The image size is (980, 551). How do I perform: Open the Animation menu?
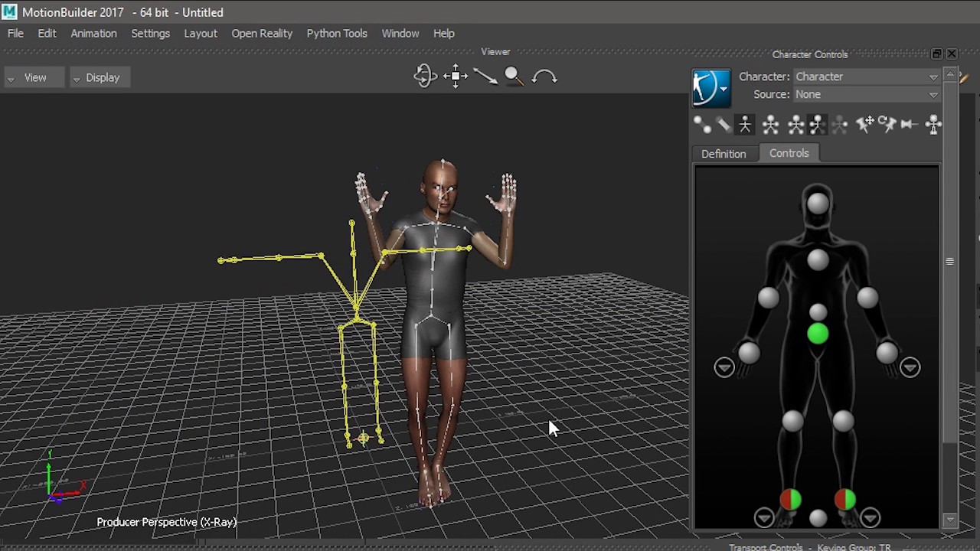(x=93, y=34)
